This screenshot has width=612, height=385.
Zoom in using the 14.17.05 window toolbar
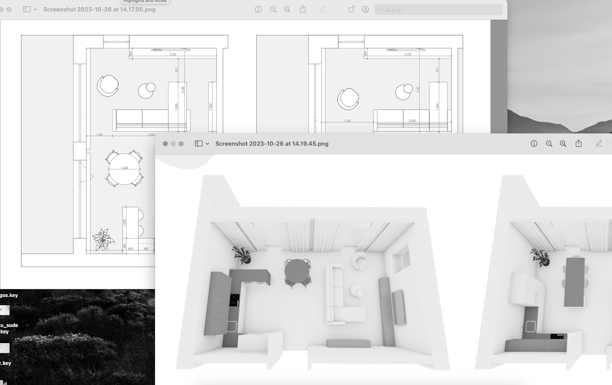(287, 9)
